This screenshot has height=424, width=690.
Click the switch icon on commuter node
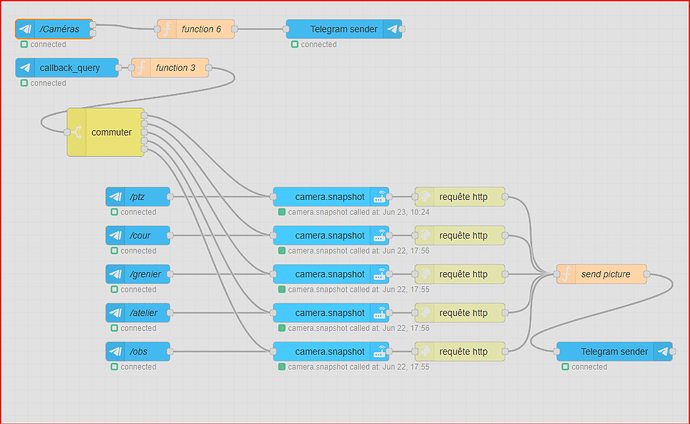point(77,132)
